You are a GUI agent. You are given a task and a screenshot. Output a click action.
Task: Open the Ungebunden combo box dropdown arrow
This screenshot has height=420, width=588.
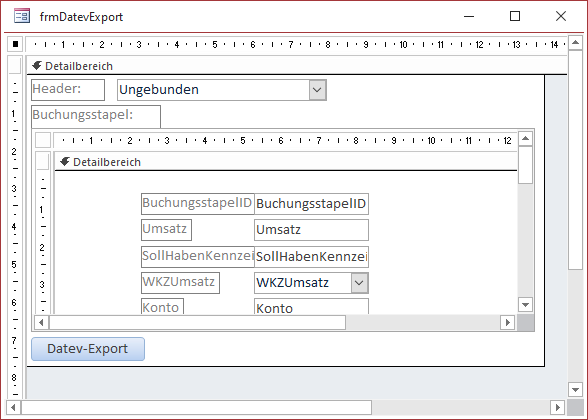[x=317, y=90]
